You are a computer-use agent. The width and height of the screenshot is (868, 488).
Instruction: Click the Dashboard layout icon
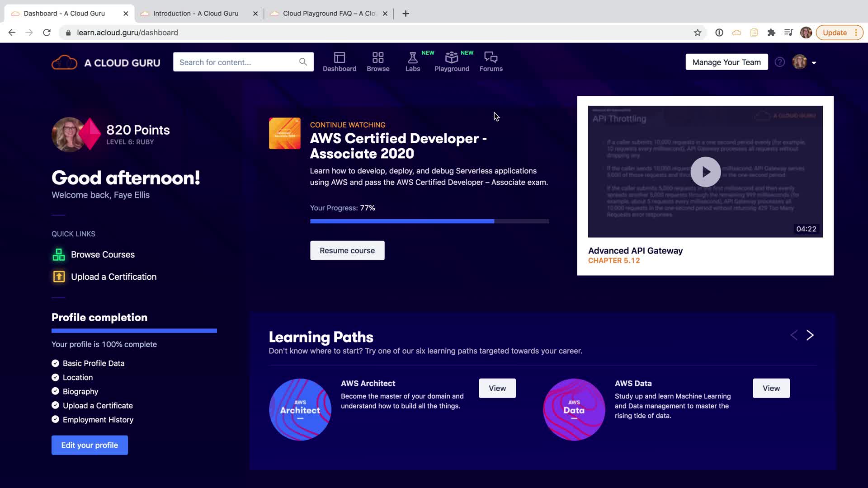click(339, 57)
